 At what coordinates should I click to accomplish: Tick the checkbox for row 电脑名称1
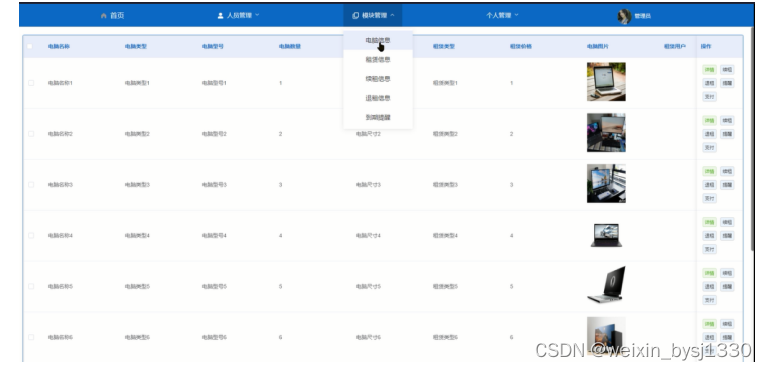coord(31,83)
